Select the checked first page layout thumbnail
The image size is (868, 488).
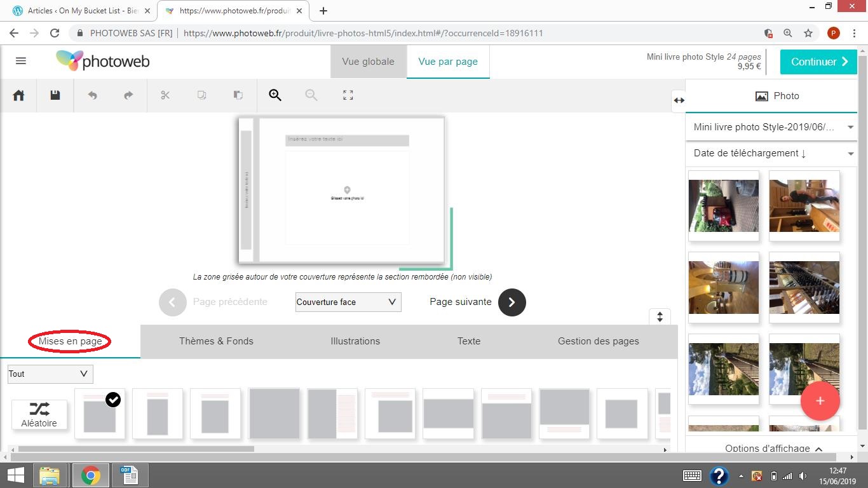point(100,414)
